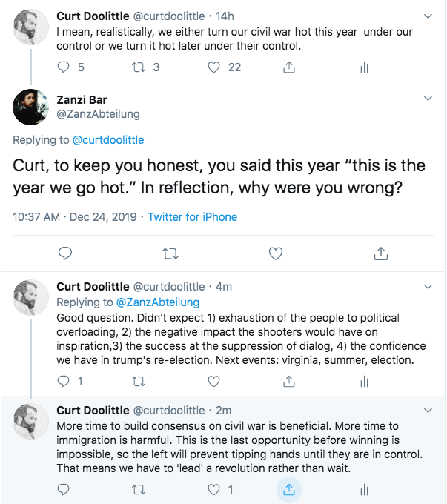Like the last tweet with 1 like
Viewport: 447px width, 504px height.
tap(214, 489)
